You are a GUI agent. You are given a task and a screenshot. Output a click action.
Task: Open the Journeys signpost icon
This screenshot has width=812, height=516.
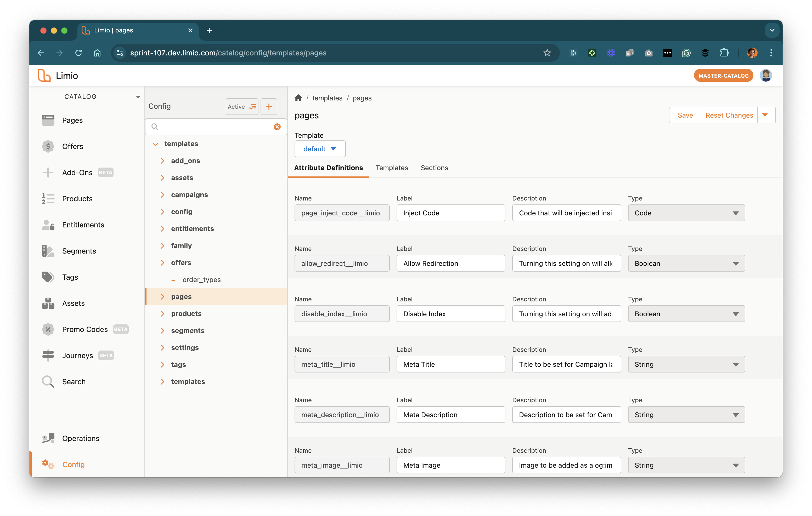[x=48, y=355]
